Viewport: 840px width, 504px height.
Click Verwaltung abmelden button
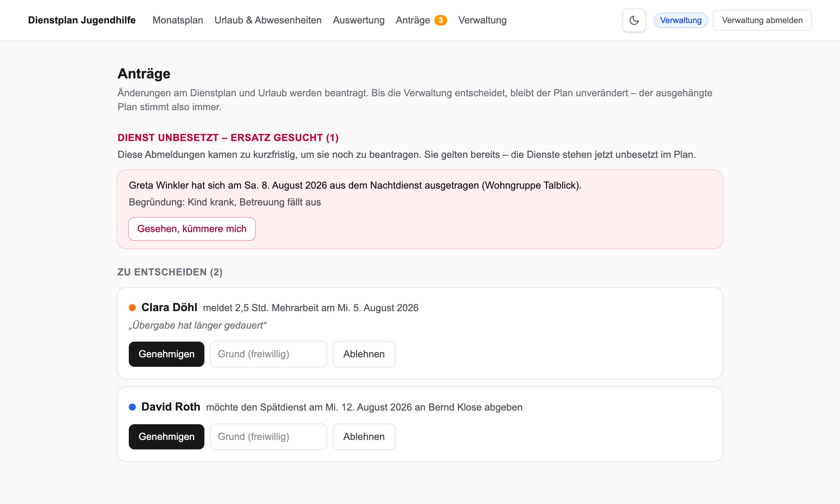pyautogui.click(x=762, y=20)
